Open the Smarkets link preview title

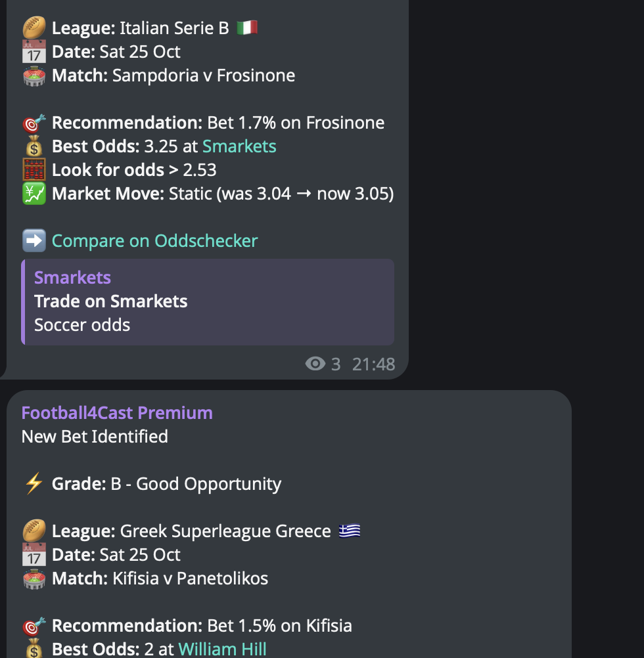[x=72, y=278]
